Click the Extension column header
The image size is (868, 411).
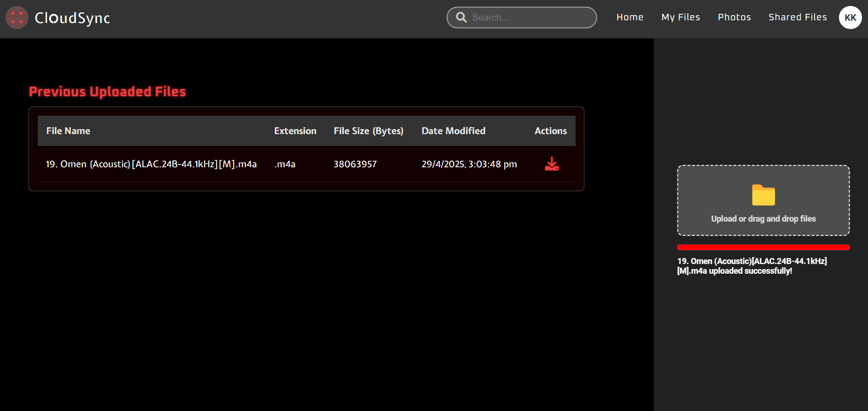295,131
